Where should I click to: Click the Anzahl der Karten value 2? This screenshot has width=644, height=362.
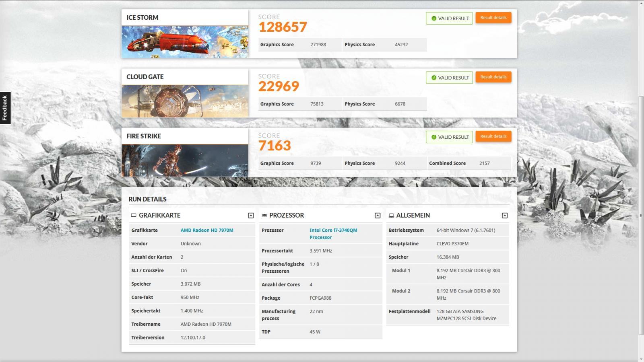point(182,257)
